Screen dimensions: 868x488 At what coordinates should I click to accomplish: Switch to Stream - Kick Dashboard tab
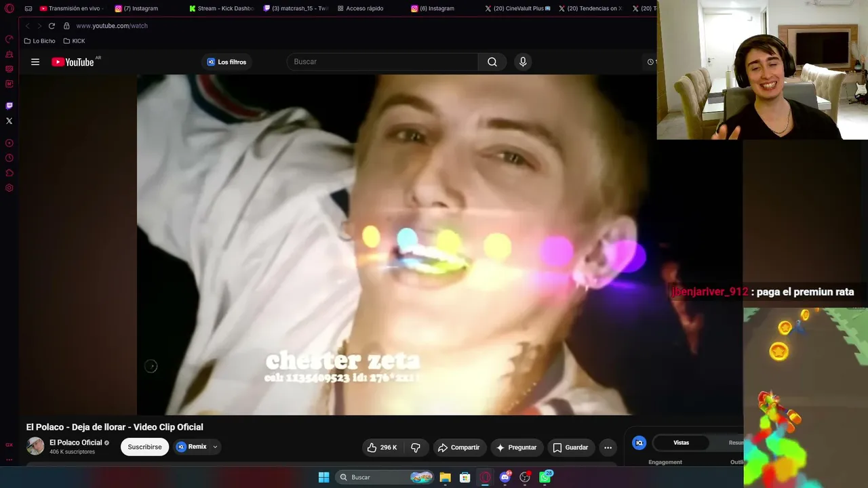[x=221, y=9]
